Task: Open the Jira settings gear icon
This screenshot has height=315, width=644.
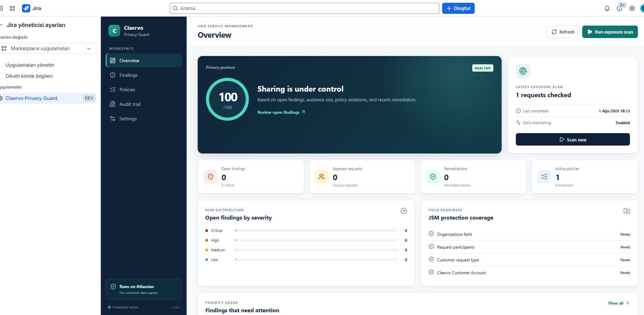Action: pyautogui.click(x=632, y=8)
